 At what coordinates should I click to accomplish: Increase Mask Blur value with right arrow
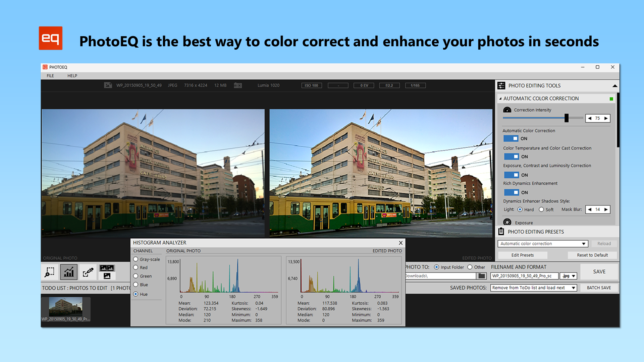[x=606, y=209]
